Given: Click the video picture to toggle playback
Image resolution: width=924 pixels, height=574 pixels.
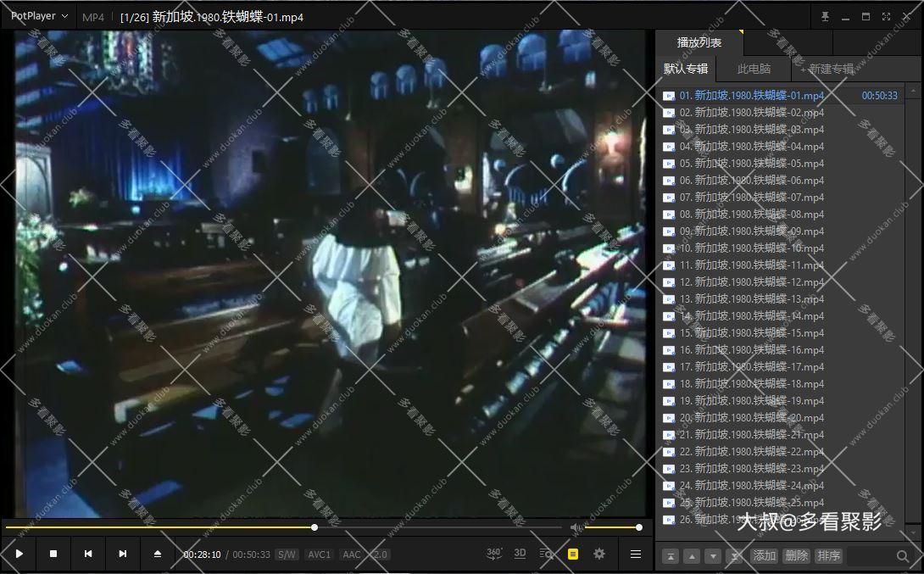Looking at the screenshot, I should (x=330, y=274).
